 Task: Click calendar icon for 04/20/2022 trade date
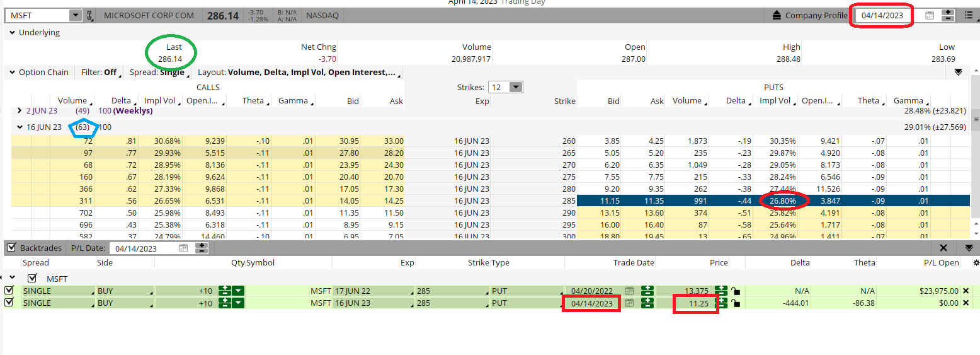point(629,291)
